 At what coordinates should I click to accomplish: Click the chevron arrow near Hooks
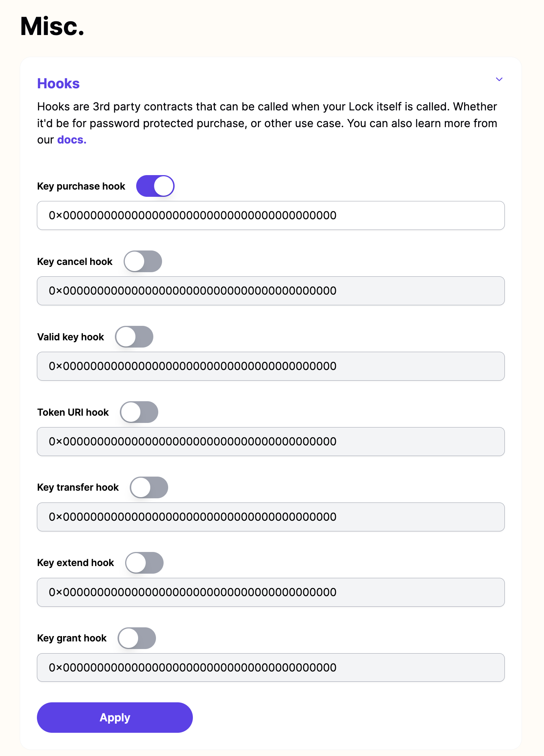click(x=499, y=79)
